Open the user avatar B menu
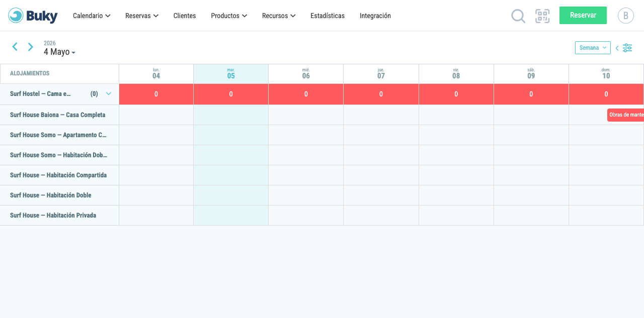 coord(626,16)
